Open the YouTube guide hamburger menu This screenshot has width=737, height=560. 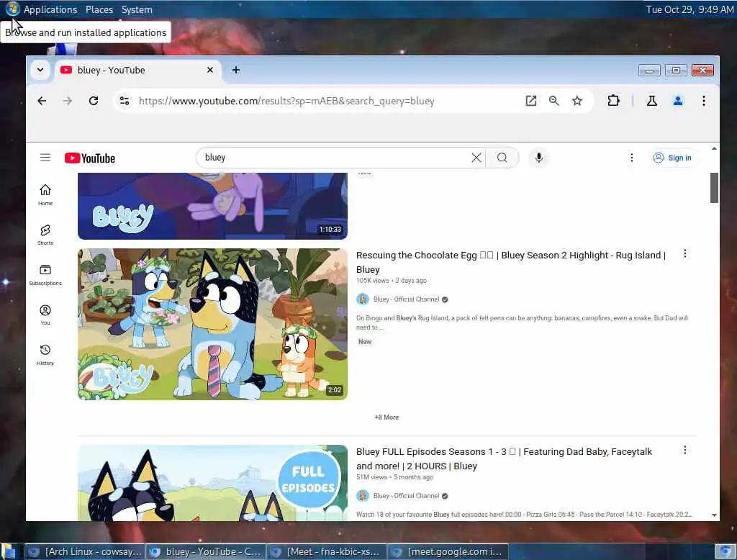tap(45, 158)
